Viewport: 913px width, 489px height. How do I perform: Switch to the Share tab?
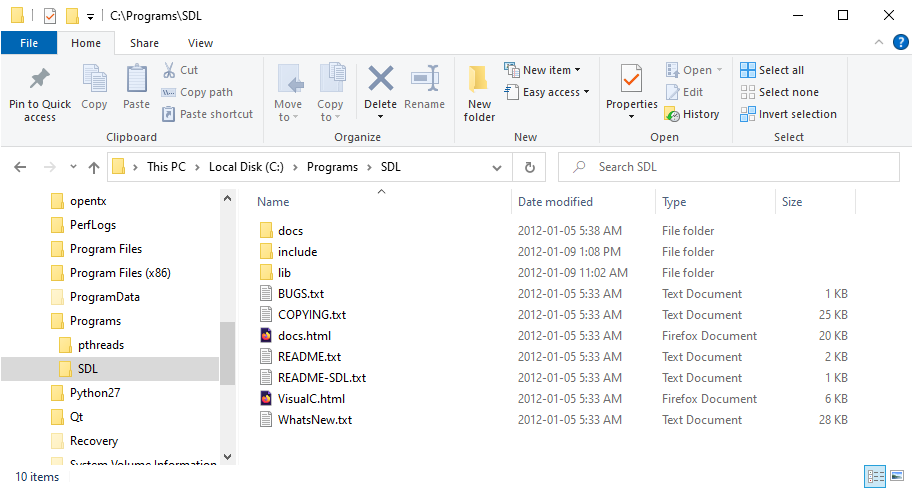pyautogui.click(x=144, y=43)
